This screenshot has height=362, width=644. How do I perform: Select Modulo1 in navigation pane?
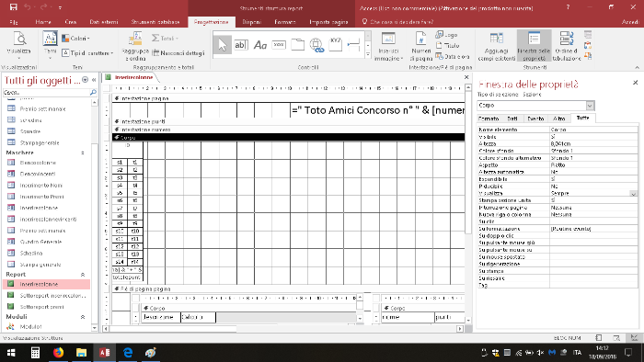click(30, 327)
